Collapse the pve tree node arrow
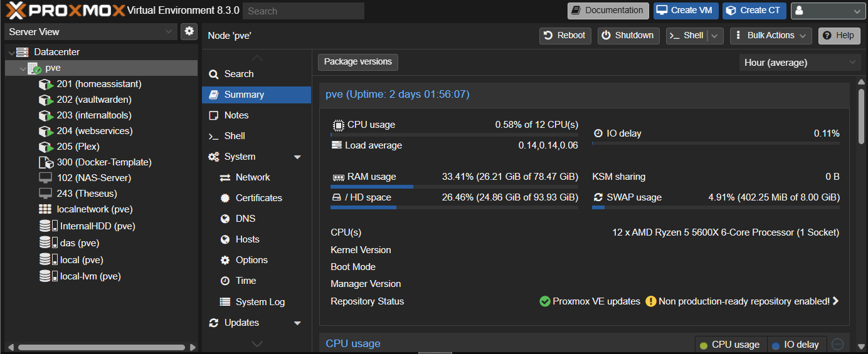Viewport: 868px width, 354px height. pos(23,68)
